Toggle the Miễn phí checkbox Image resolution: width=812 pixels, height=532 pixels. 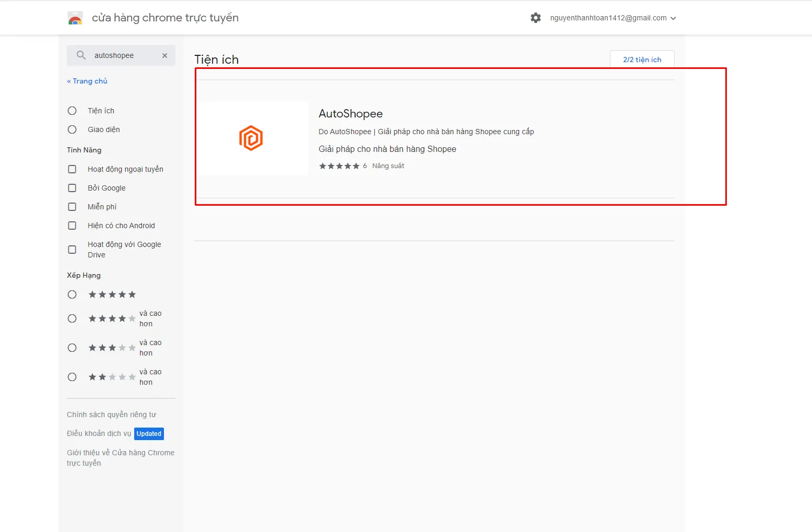[72, 207]
